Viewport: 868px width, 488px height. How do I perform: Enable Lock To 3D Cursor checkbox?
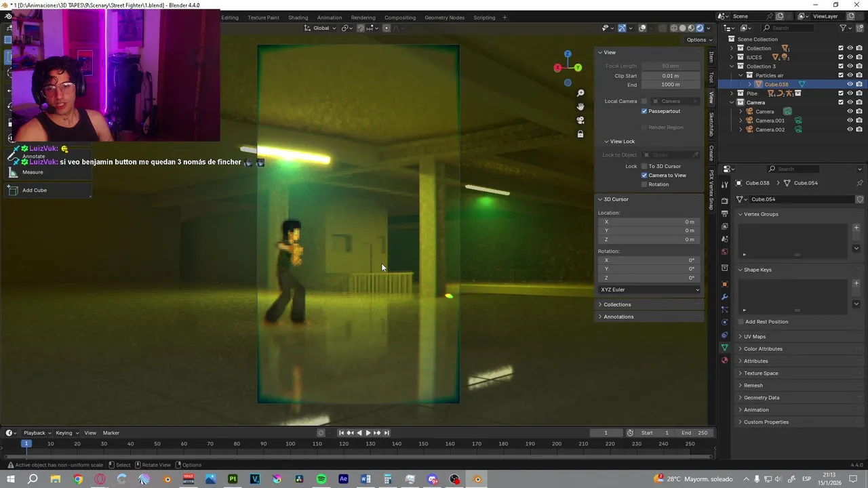(x=644, y=166)
